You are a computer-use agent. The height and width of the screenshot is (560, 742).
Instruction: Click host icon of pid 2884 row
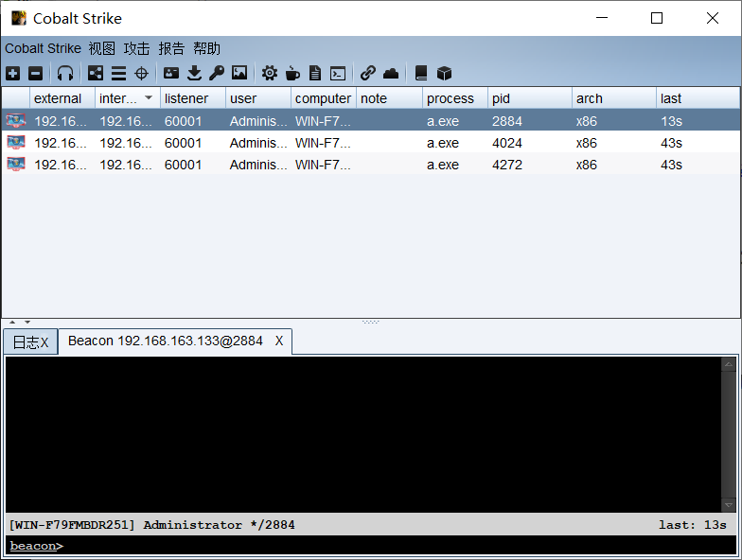click(x=15, y=121)
